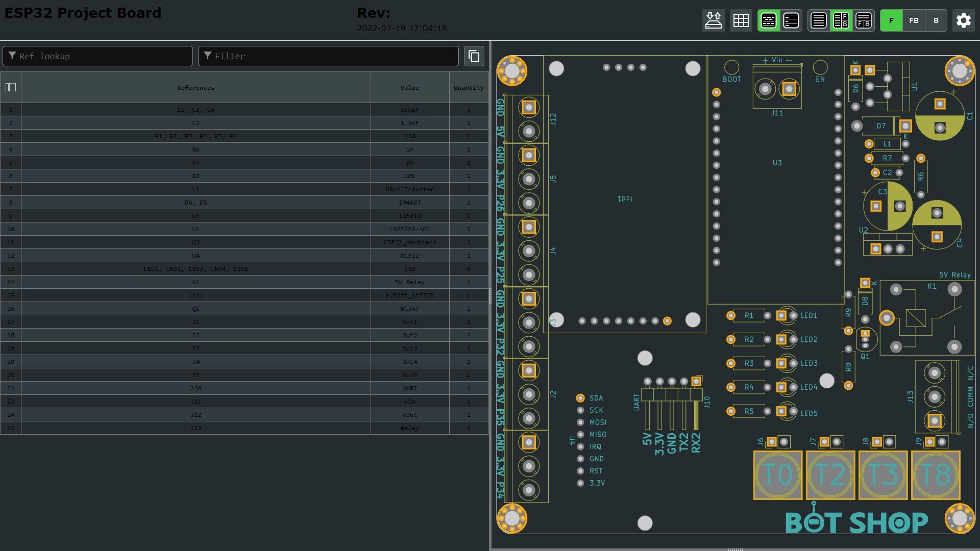Sort by the Quantity column header
This screenshot has width=980, height=551.
point(468,88)
